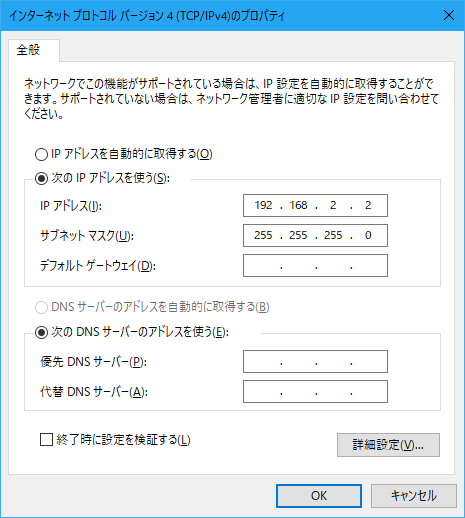Confirm settings with OK button
Screen dimensions: 465x518
click(x=319, y=496)
